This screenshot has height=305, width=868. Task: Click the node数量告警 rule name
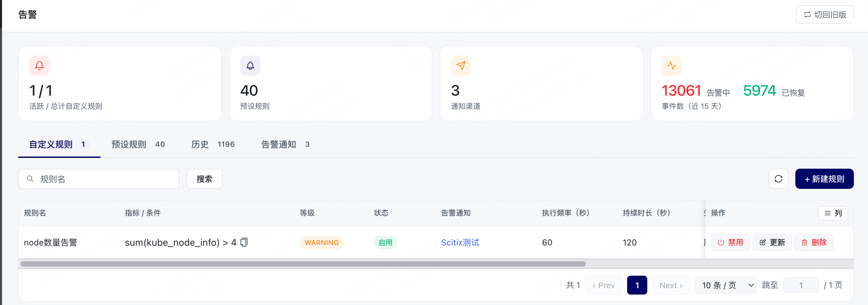tap(50, 242)
